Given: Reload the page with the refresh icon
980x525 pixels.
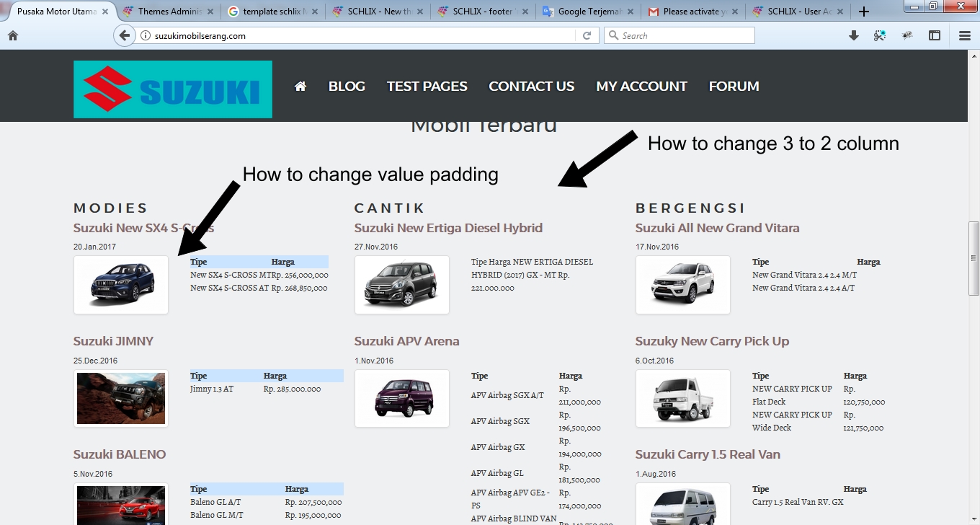Looking at the screenshot, I should click(587, 35).
